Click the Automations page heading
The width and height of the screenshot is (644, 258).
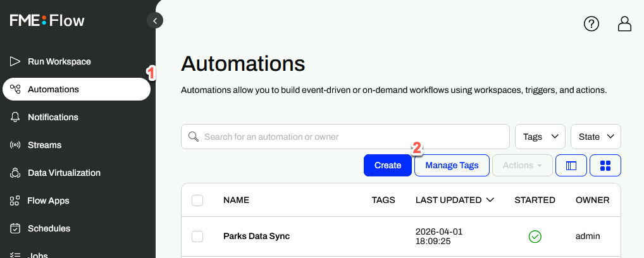(x=243, y=64)
